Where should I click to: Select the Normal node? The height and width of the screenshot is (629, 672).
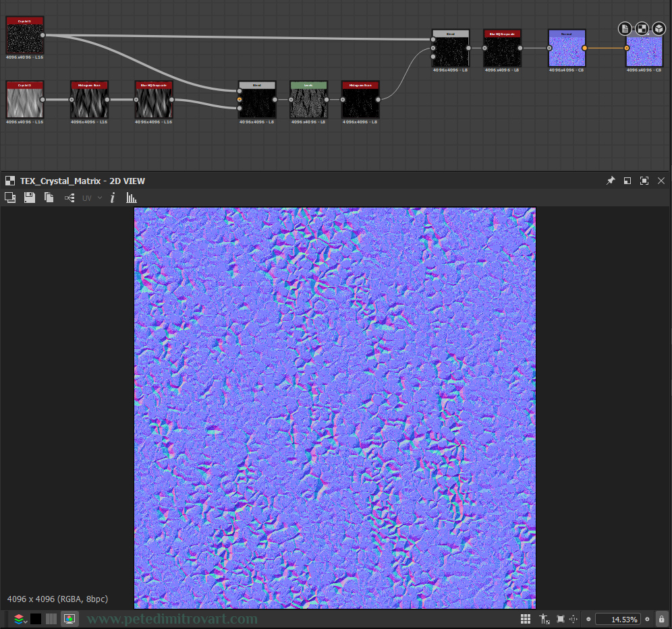pos(567,49)
